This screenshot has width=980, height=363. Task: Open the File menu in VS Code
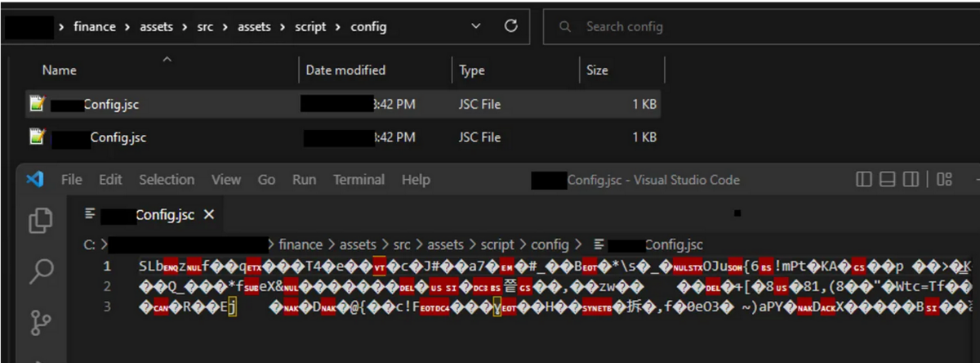click(72, 180)
